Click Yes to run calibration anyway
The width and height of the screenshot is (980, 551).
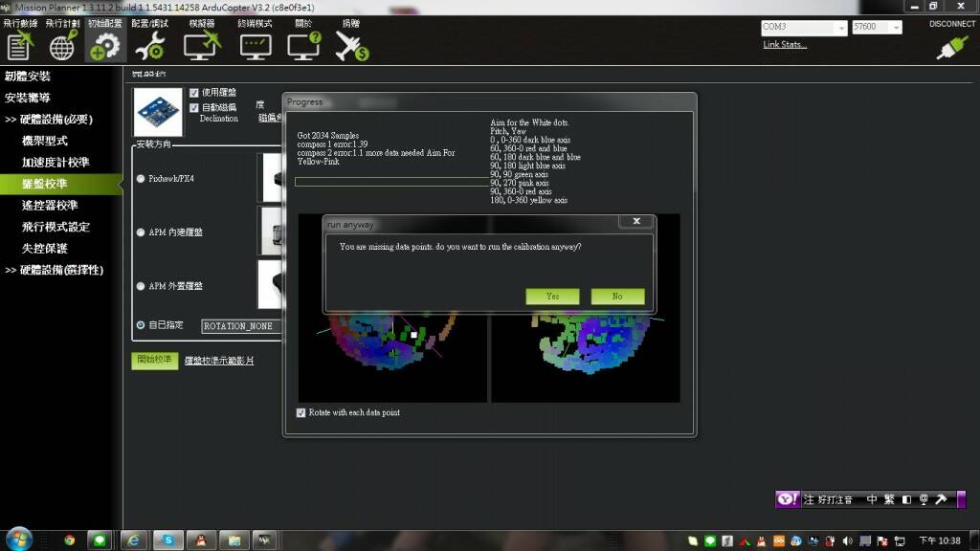[x=552, y=297]
